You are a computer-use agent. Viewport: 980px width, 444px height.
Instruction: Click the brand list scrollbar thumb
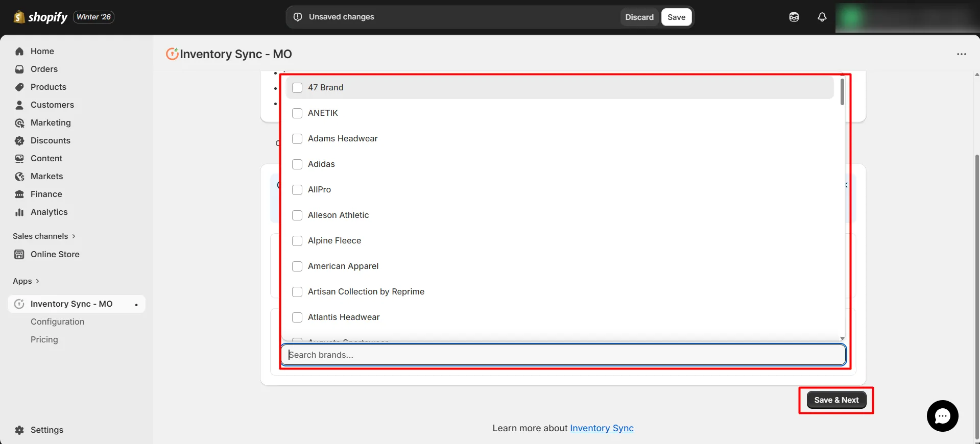coord(842,92)
